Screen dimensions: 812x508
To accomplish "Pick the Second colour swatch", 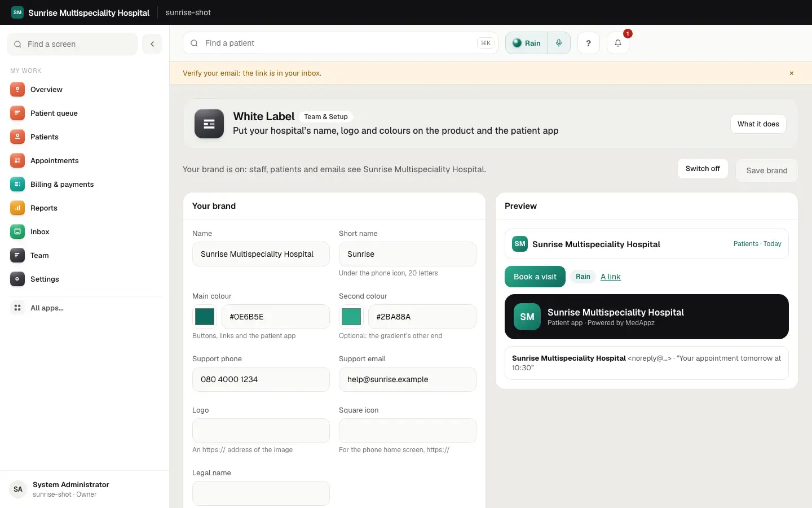I will 351,317.
